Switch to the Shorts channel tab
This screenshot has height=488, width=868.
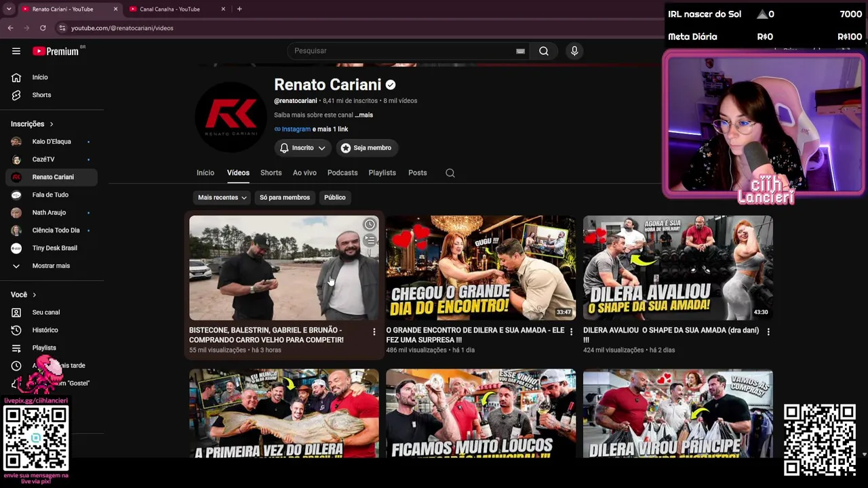pyautogui.click(x=271, y=173)
